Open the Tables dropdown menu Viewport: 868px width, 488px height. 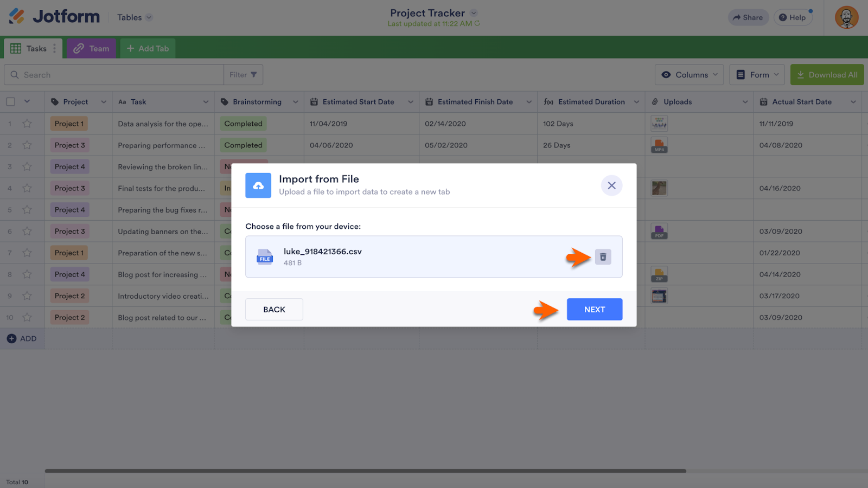[x=135, y=17]
